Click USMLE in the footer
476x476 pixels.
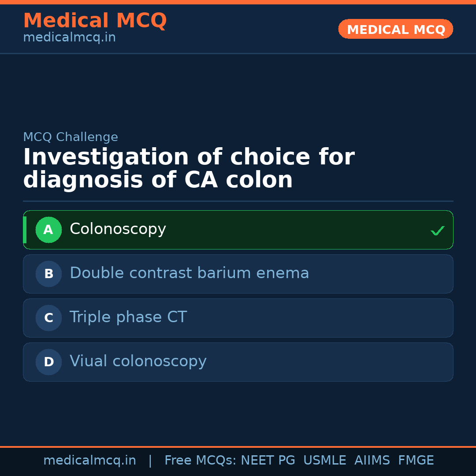click(x=325, y=461)
